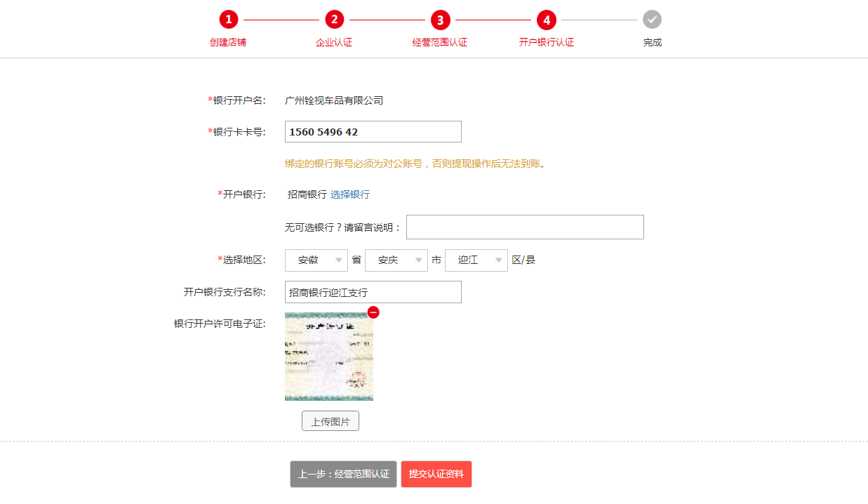The width and height of the screenshot is (868, 504).
Task: Focus the 无可选银行 message input field
Action: point(525,227)
